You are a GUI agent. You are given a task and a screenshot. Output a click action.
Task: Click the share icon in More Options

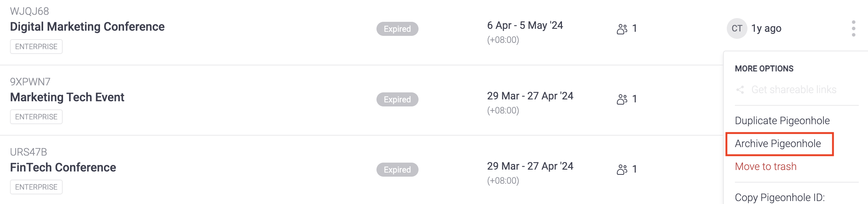(x=740, y=90)
